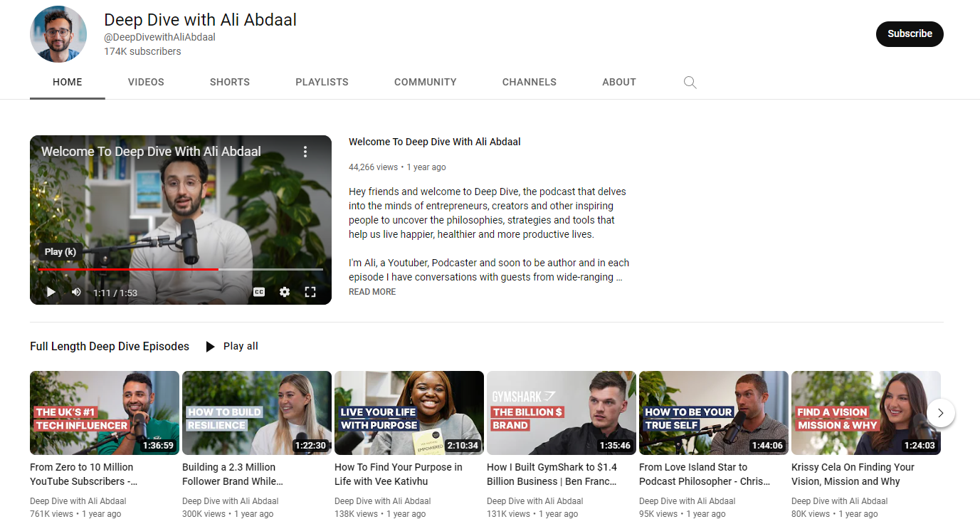
Task: Click the '44,266 views • 1 year ago' text
Action: [x=397, y=167]
